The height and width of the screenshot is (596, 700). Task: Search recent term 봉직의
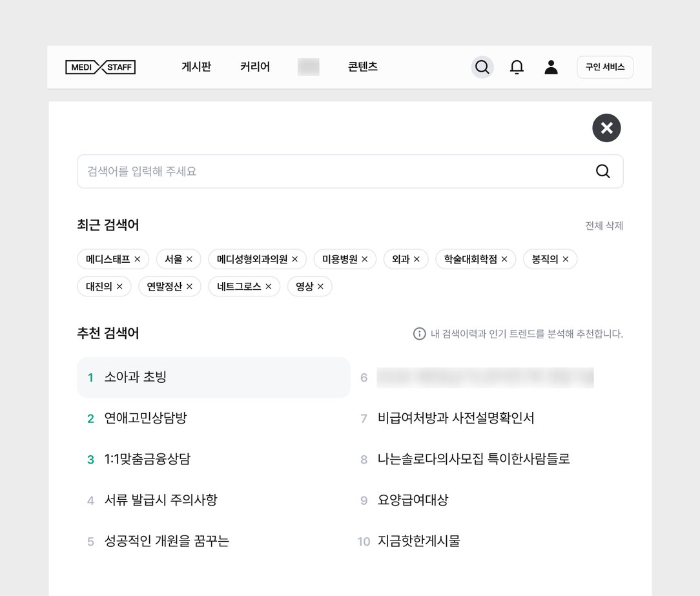coord(545,260)
